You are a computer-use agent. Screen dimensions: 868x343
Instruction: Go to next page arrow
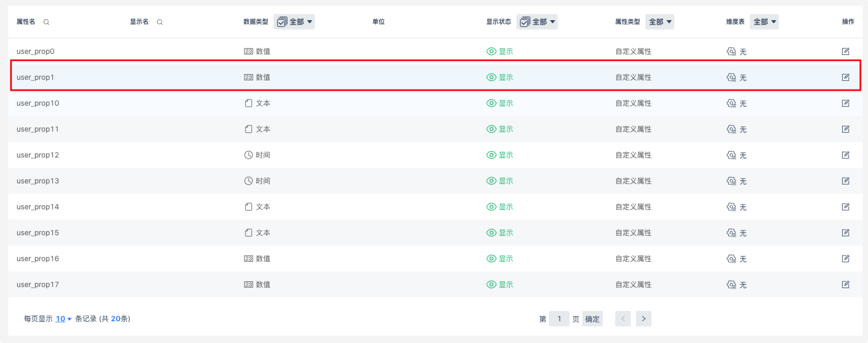[x=643, y=319]
